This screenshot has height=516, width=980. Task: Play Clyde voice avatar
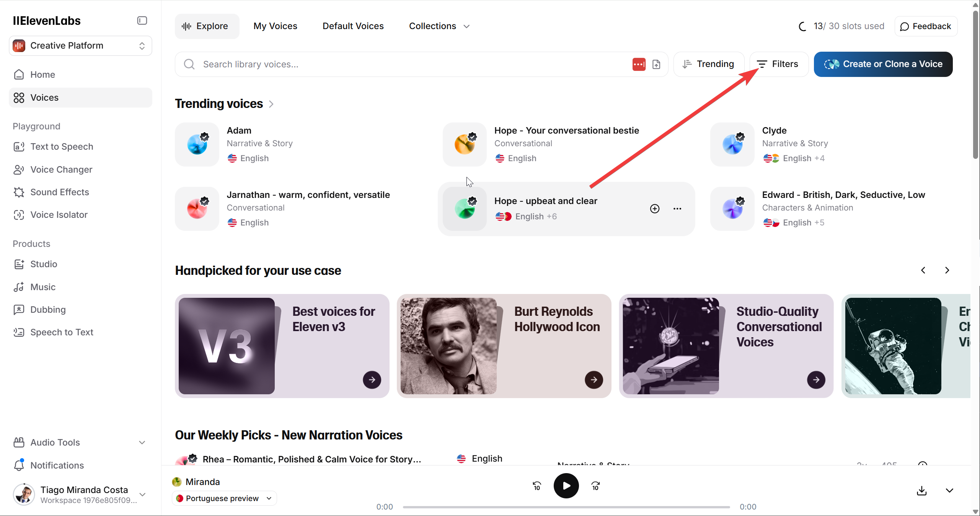coord(732,144)
